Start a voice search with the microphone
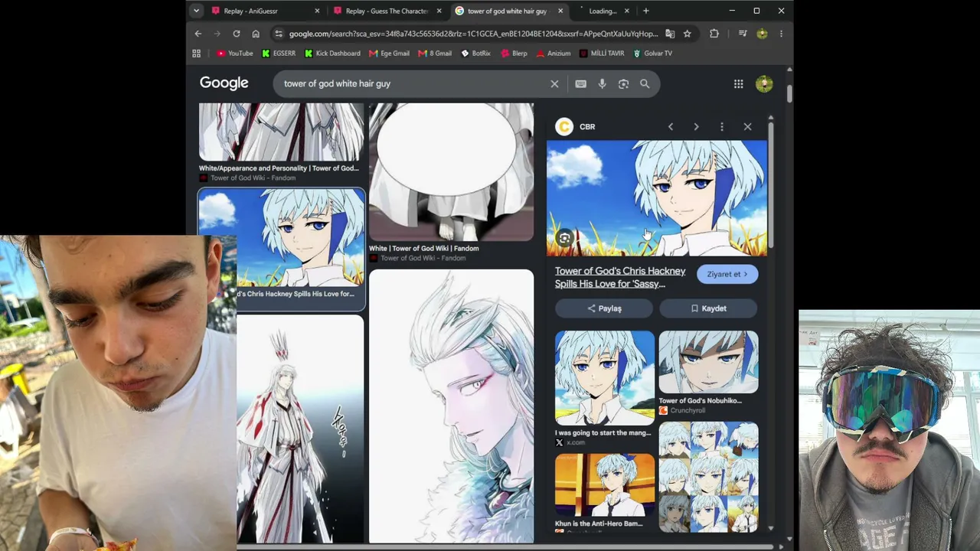980x551 pixels. tap(603, 83)
